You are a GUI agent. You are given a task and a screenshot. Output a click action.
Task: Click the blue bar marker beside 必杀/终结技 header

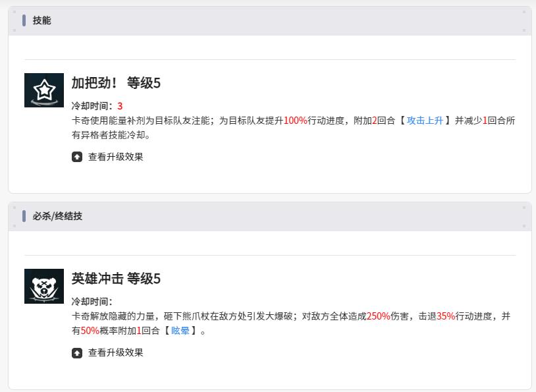(x=24, y=216)
